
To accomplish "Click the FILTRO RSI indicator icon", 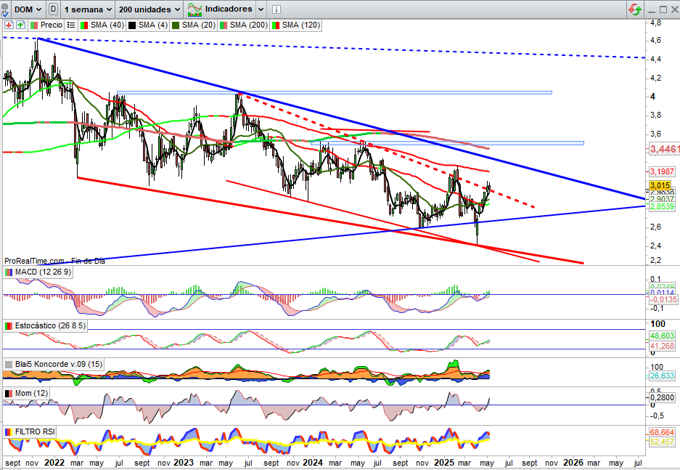I will click(x=9, y=431).
